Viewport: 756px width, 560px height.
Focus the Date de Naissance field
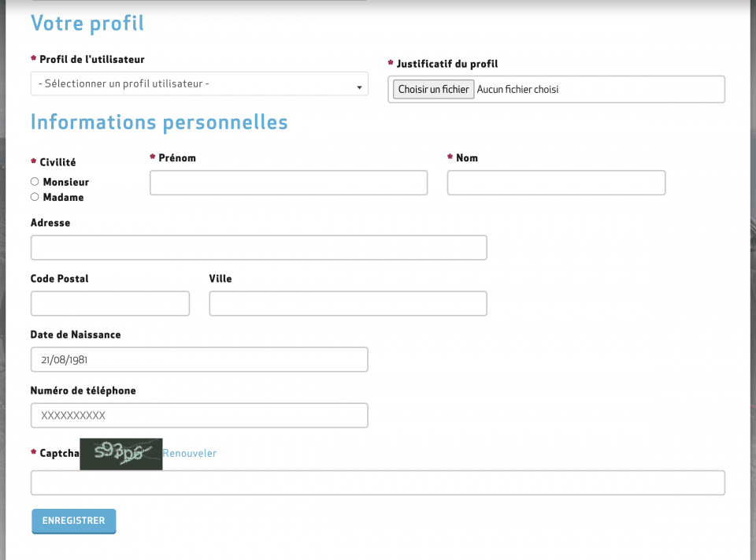click(199, 359)
